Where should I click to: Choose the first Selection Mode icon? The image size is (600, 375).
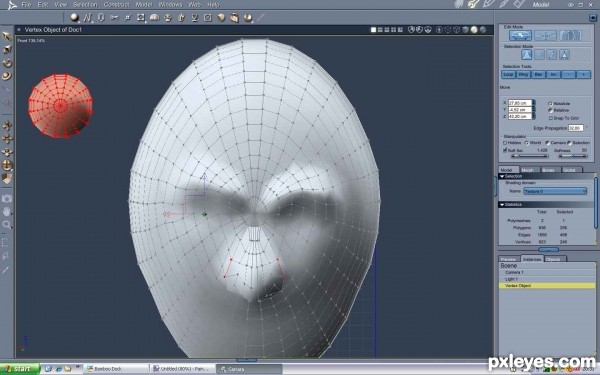tap(527, 55)
